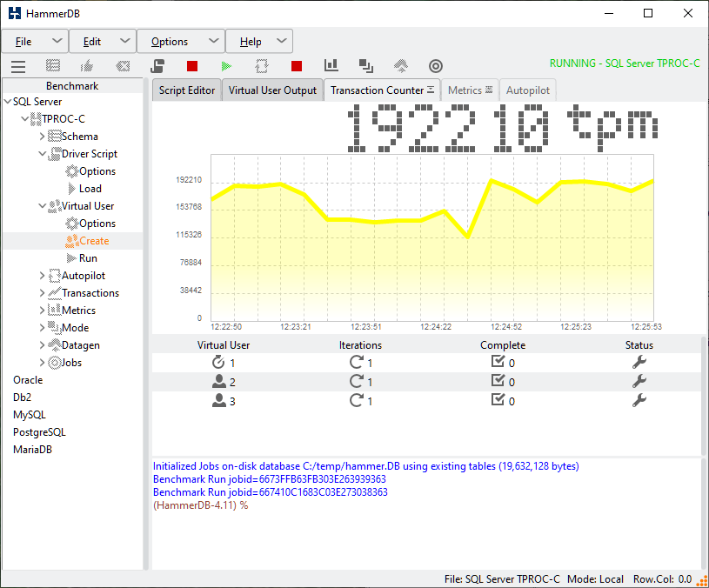Click the Jobs target circle toolbar icon
709x588 pixels.
coord(436,66)
